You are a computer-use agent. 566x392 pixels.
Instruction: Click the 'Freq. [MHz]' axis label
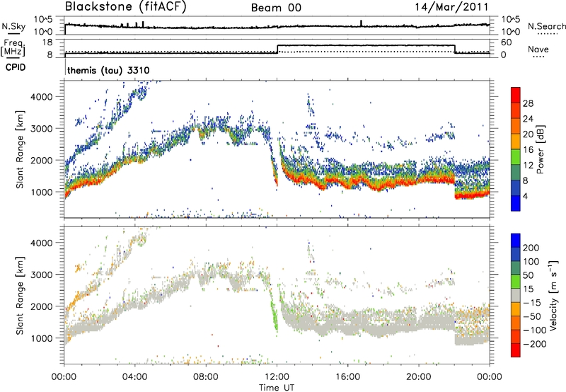[13, 48]
